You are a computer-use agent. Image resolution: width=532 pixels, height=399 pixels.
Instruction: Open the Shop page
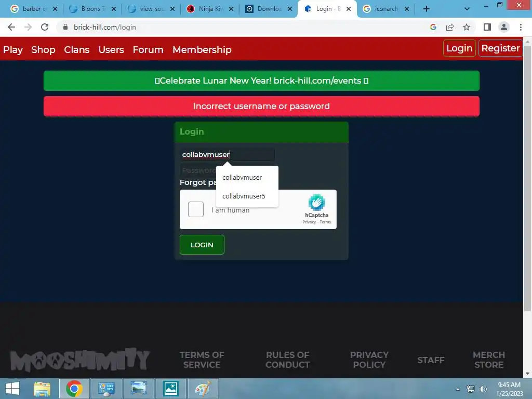pyautogui.click(x=43, y=49)
